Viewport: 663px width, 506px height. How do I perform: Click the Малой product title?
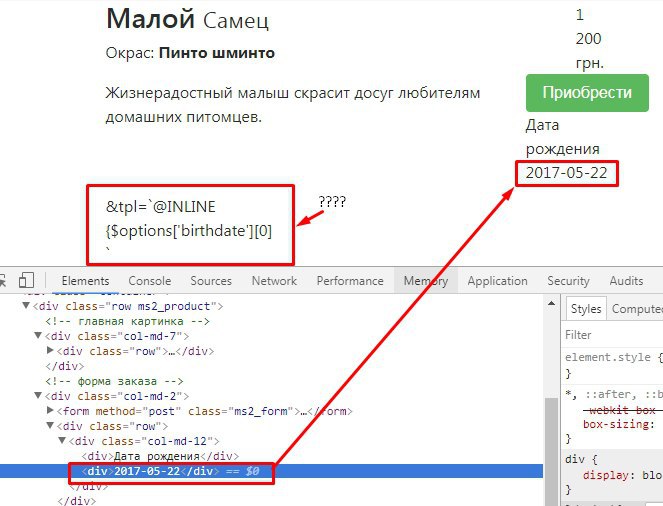click(150, 19)
